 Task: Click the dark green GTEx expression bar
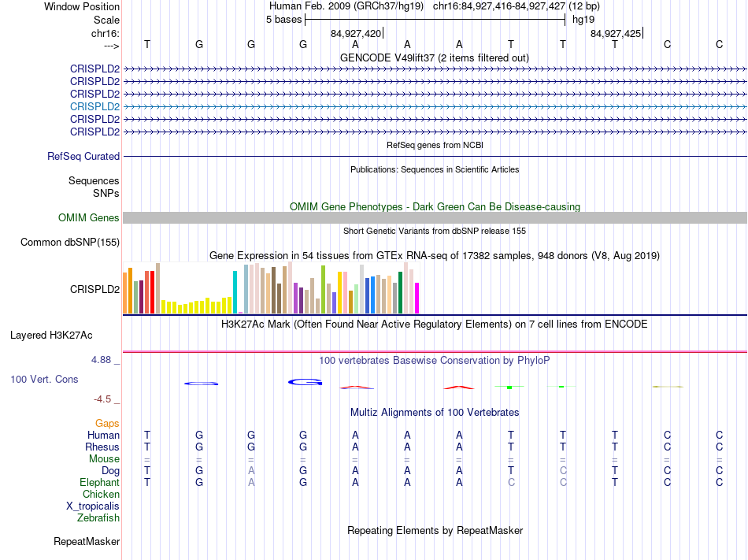[401, 291]
